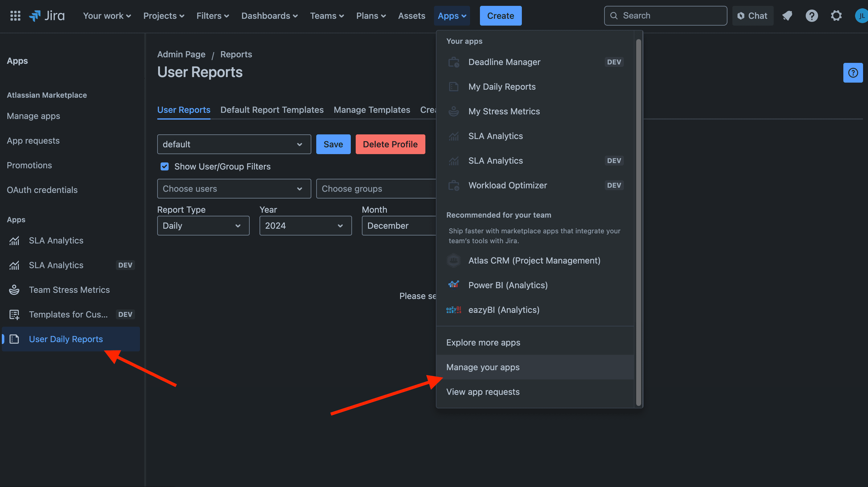Open the Month December dropdown
868x487 pixels.
tap(399, 226)
